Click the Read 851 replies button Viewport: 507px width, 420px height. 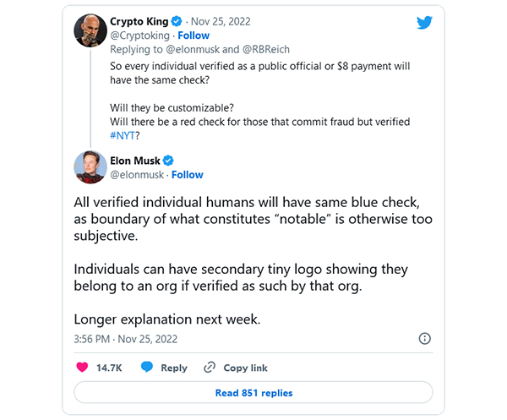coord(253,392)
